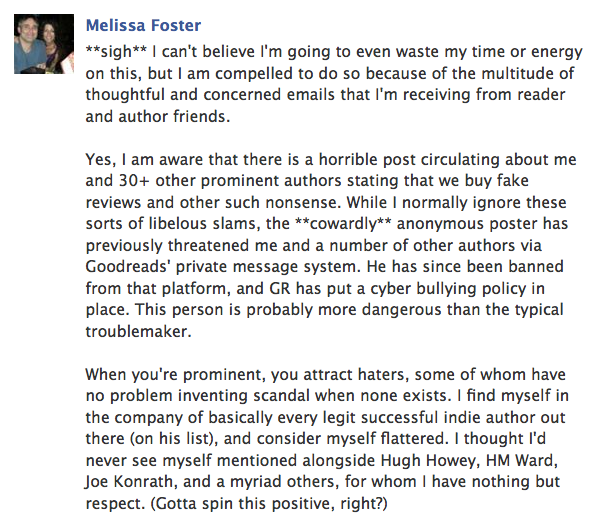The height and width of the screenshot is (524, 604).
Task: Click the 'Yes, I am aware' sentence start
Action: [x=144, y=160]
